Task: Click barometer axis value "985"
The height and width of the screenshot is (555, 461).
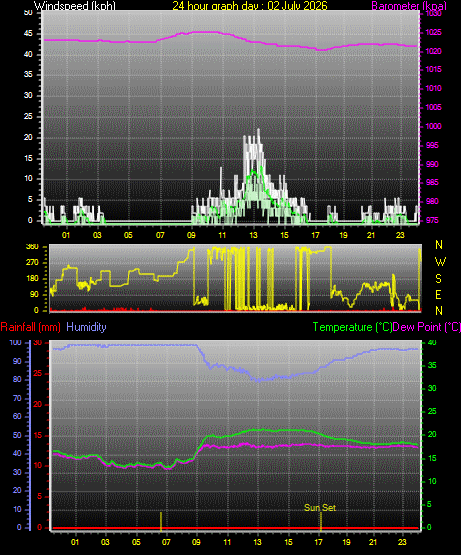Action: tap(432, 182)
